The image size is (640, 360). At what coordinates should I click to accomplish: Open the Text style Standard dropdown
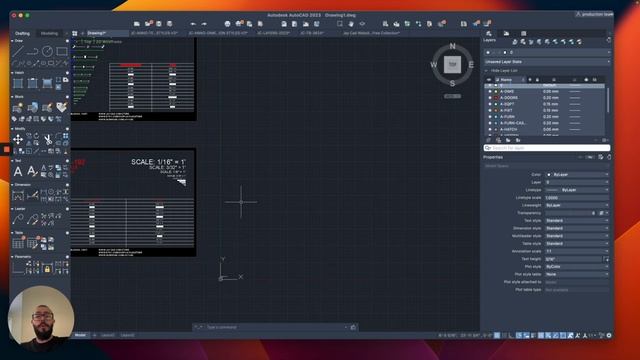[x=577, y=221]
